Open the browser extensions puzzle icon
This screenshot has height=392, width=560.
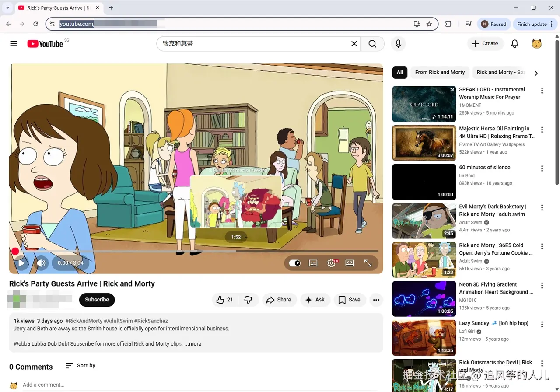coord(448,24)
